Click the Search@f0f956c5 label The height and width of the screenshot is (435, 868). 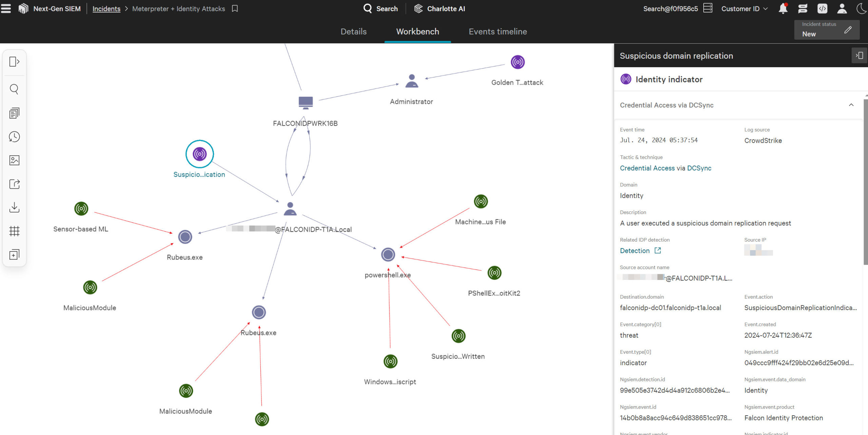pos(670,9)
